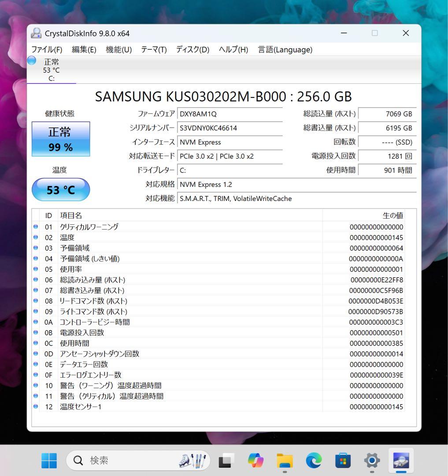Click the transfer mode field PCIe 3.0 x2
This screenshot has height=476, width=448.
[230, 156]
